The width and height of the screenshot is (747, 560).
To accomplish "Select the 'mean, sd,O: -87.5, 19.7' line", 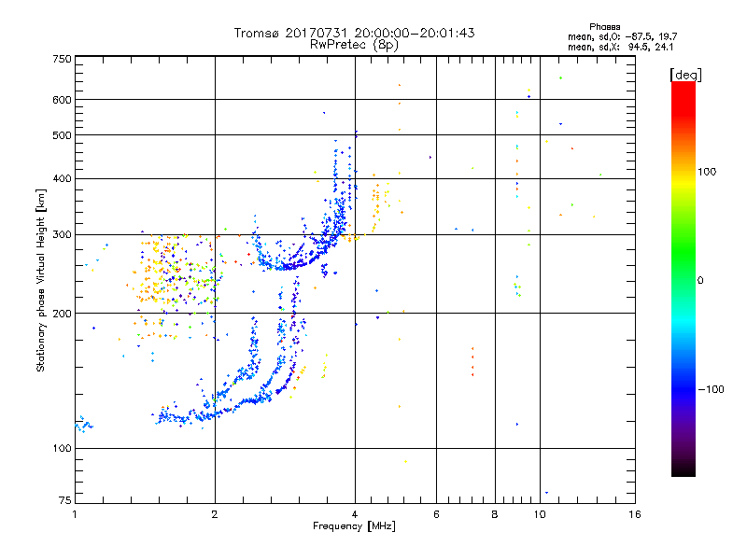I will pyautogui.click(x=622, y=36).
